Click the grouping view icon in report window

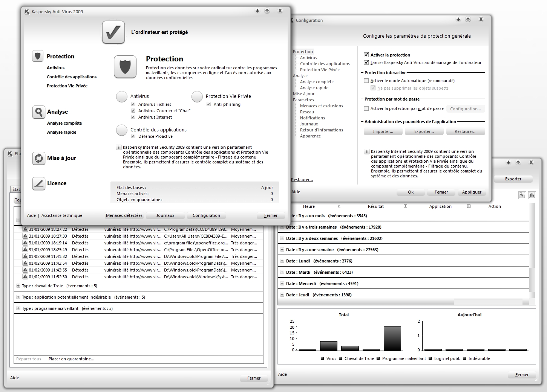pos(522,195)
